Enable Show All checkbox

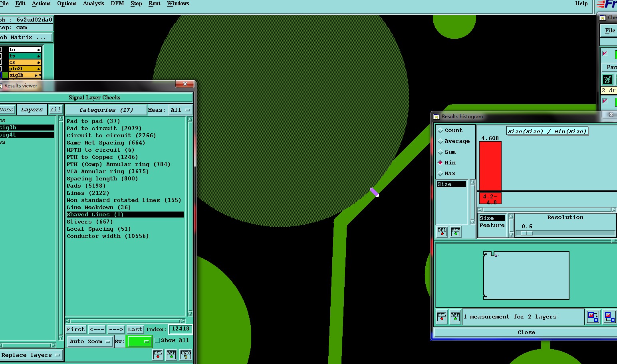tap(157, 340)
